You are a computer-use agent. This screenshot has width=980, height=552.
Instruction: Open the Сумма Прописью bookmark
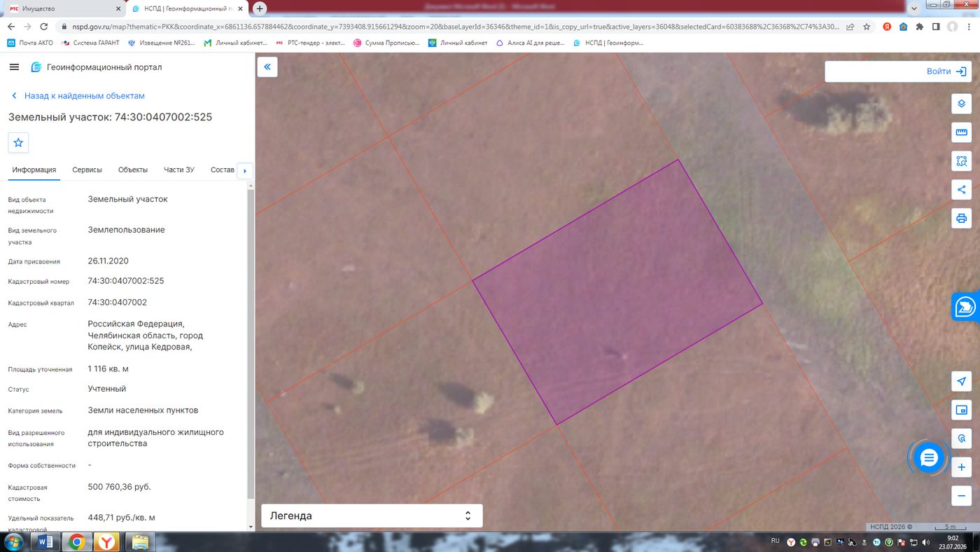click(386, 43)
